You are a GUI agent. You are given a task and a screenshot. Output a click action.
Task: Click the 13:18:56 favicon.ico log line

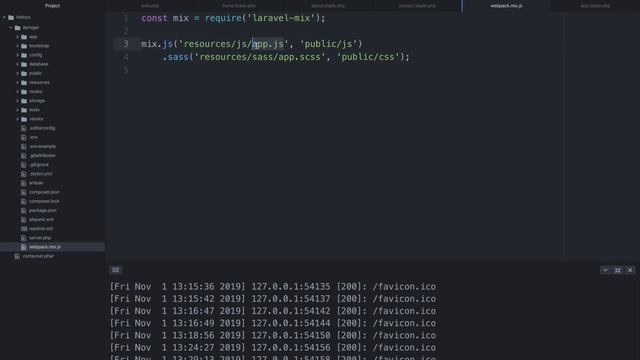tap(273, 335)
